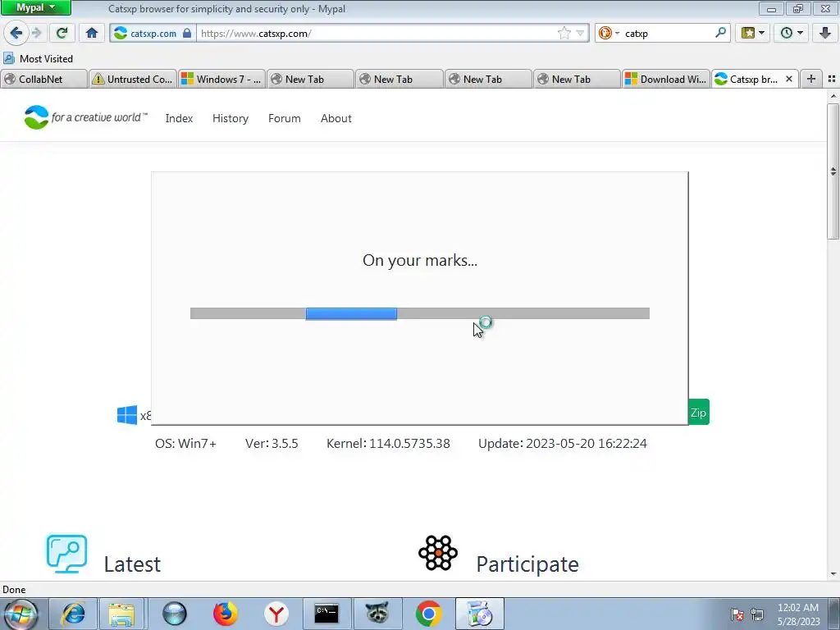Image resolution: width=840 pixels, height=630 pixels.
Task: Switch to the Windows 7 tab
Action: (221, 80)
